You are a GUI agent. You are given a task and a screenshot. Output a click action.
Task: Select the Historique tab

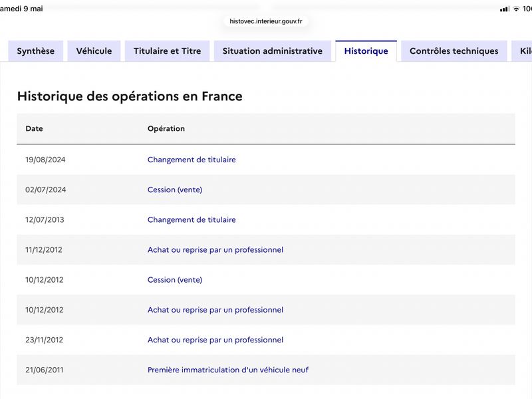[x=366, y=51]
